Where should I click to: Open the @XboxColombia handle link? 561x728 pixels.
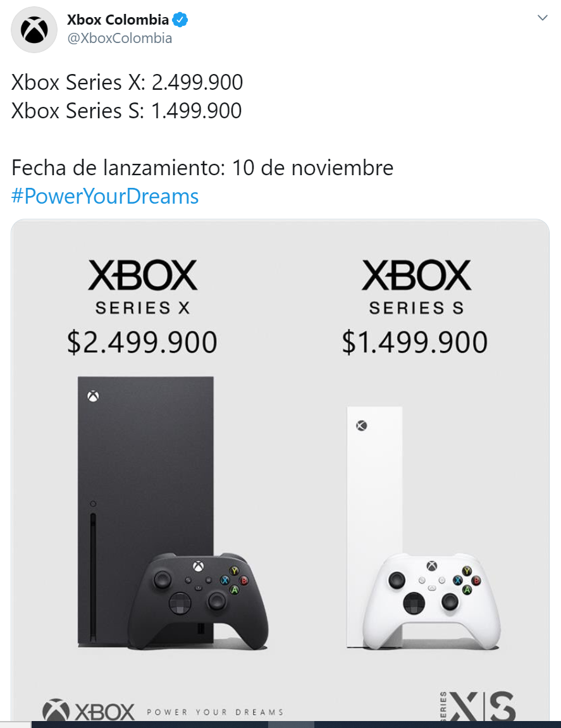point(120,38)
